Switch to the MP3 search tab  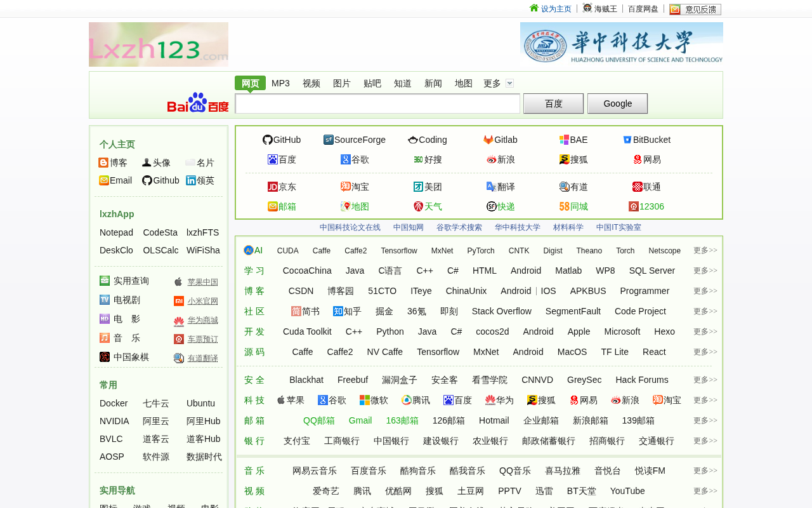coord(280,83)
